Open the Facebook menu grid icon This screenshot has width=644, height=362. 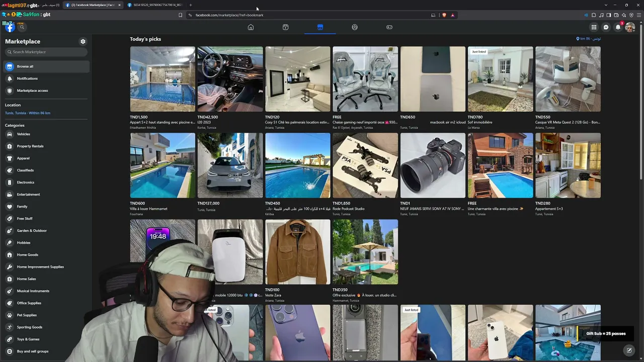coord(594,27)
